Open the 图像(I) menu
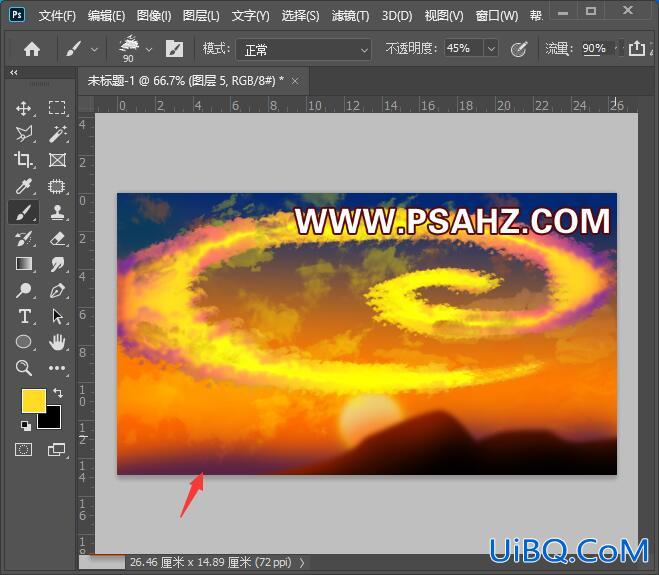The width and height of the screenshot is (659, 575). point(154,16)
